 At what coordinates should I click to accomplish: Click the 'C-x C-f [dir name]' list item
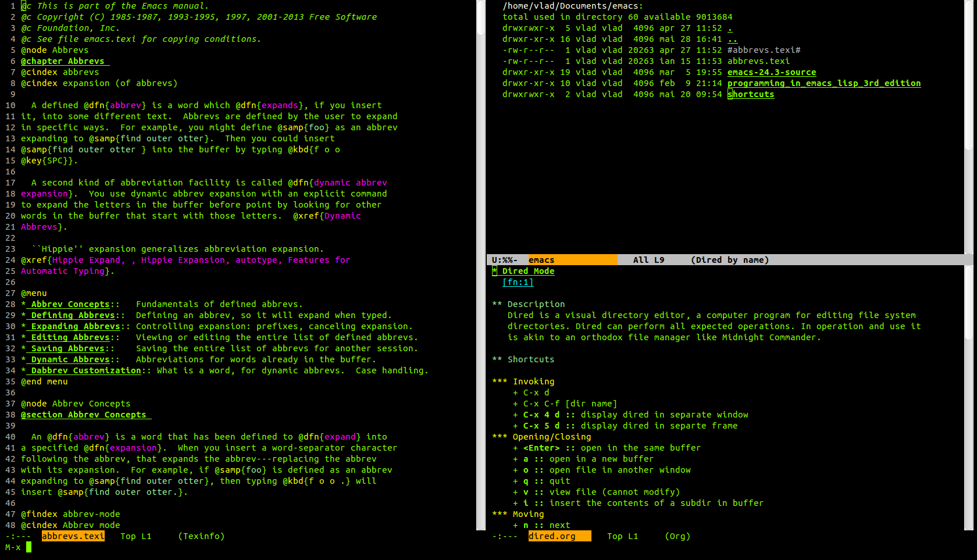(565, 404)
